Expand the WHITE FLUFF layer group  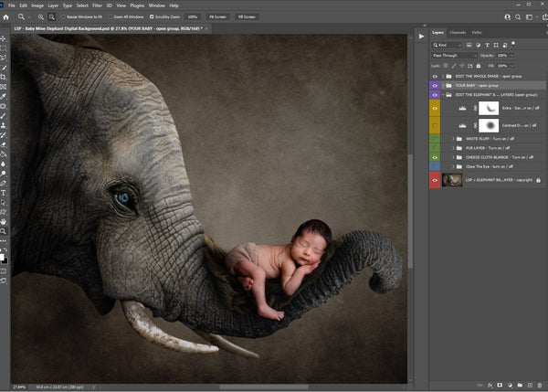(453, 138)
